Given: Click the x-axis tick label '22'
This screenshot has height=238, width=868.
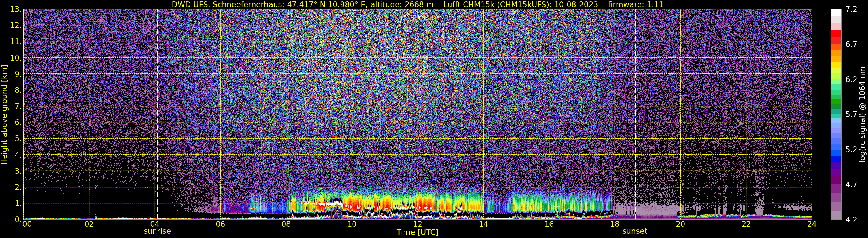Looking at the screenshot, I should pyautogui.click(x=746, y=224).
